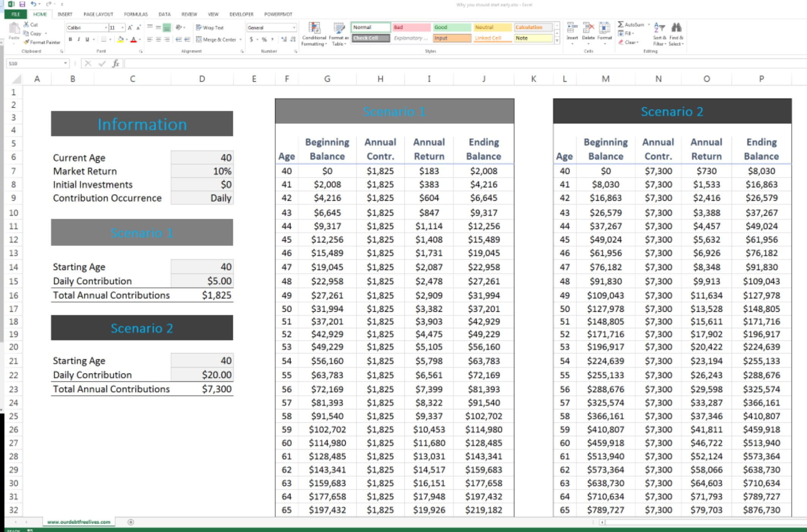Click the insert function fx icon

(x=116, y=63)
